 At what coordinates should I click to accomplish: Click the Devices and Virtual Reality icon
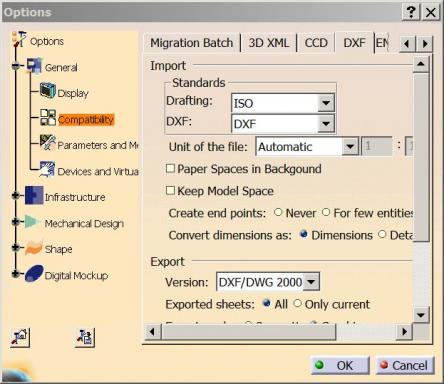pyautogui.click(x=47, y=169)
